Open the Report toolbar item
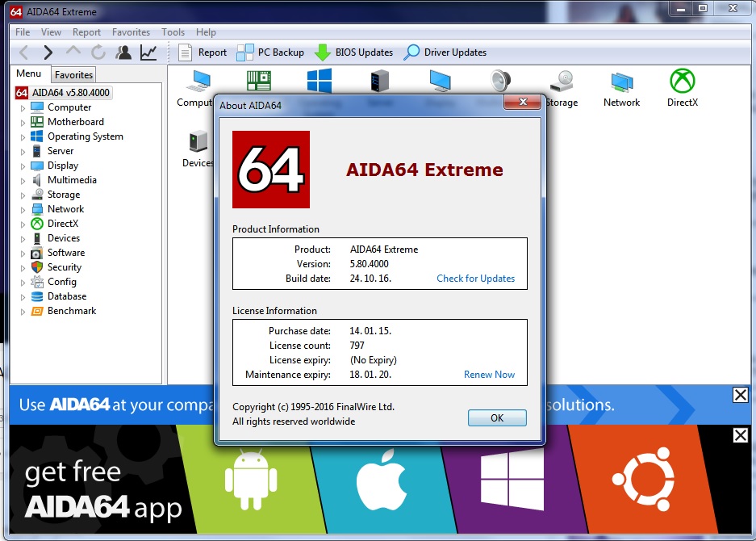756x541 pixels. tap(202, 52)
